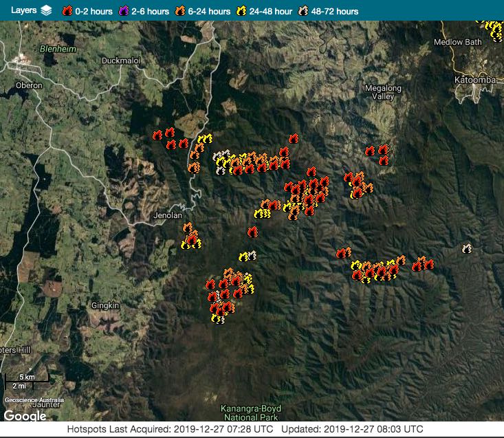Select the 48-72 hours legend label
Image resolution: width=504 pixels, height=438 pixels.
pyautogui.click(x=335, y=12)
